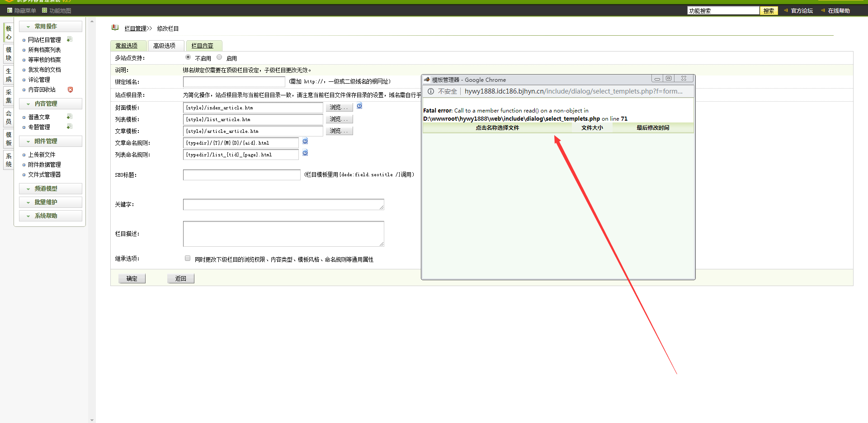Click the sidebar scrollbar down arrow
Viewport: 868px width, 423px height.
coord(92,420)
